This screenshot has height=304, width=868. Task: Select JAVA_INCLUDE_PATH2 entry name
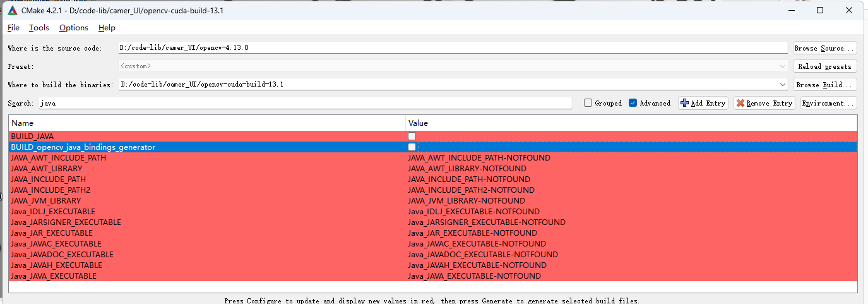point(51,190)
